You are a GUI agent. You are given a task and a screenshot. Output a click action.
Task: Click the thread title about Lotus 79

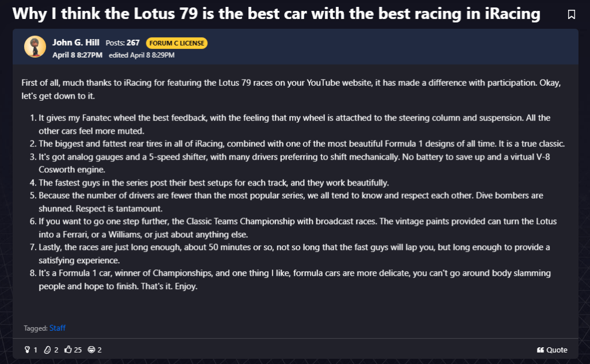click(x=277, y=14)
